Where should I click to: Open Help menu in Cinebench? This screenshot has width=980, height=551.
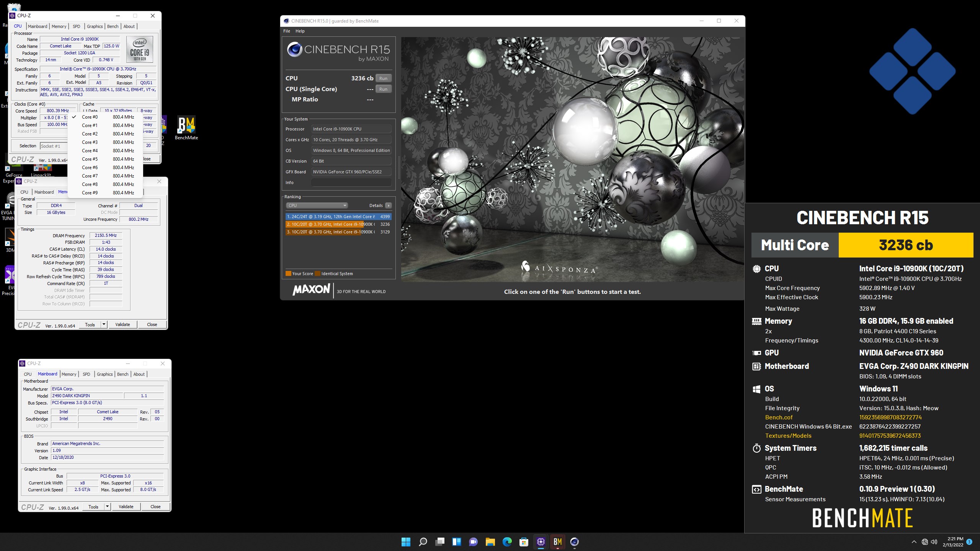click(300, 31)
